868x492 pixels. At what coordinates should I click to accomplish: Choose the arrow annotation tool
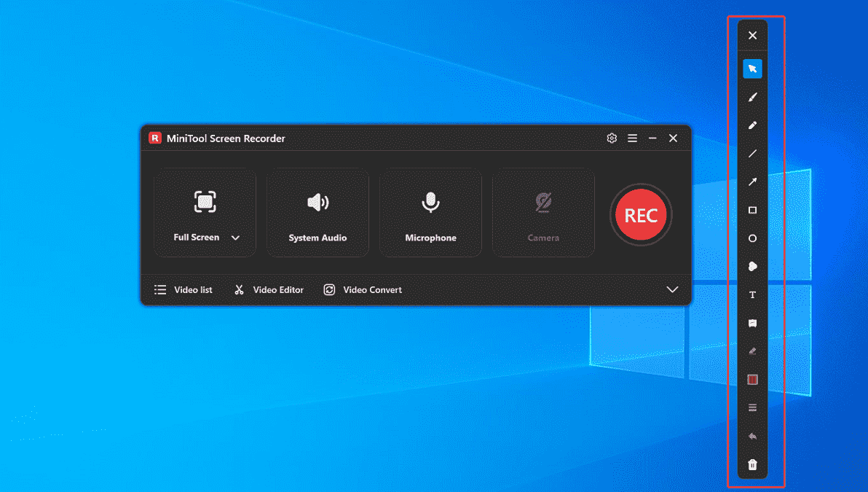[x=752, y=181]
